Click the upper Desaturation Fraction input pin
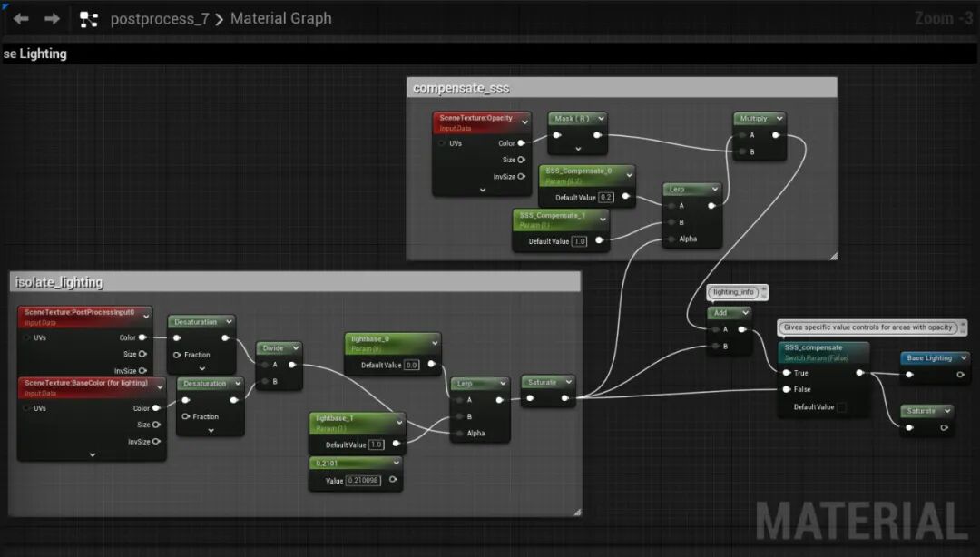Viewport: 980px width, 557px height. point(177,355)
